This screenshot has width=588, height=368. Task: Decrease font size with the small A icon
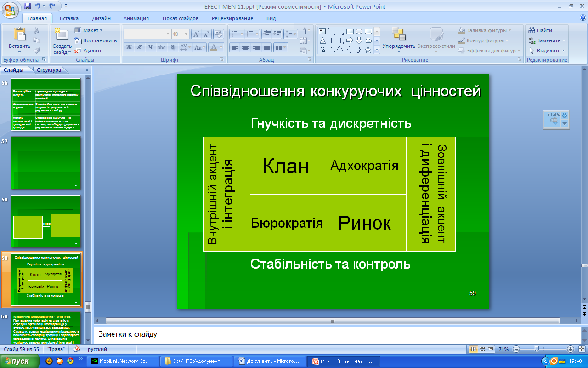206,34
